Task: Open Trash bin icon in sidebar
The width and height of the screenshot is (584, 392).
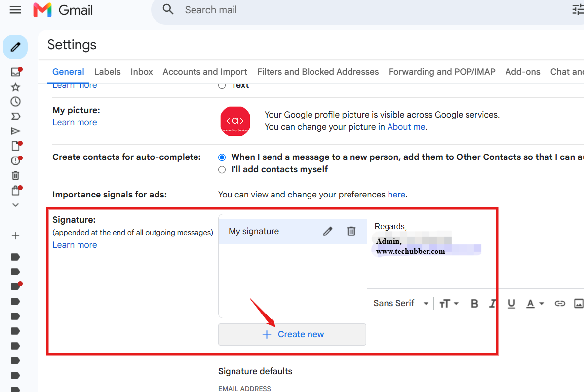Action: [x=15, y=175]
